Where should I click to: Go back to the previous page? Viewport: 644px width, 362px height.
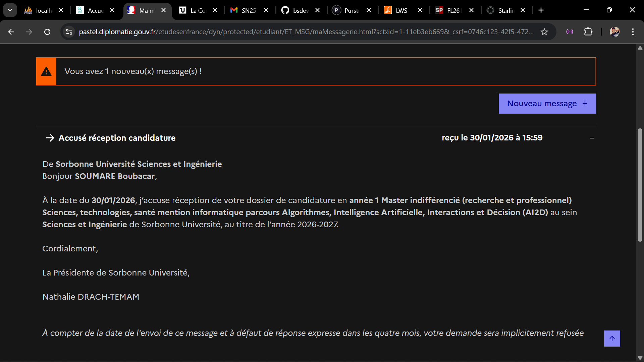[x=11, y=32]
